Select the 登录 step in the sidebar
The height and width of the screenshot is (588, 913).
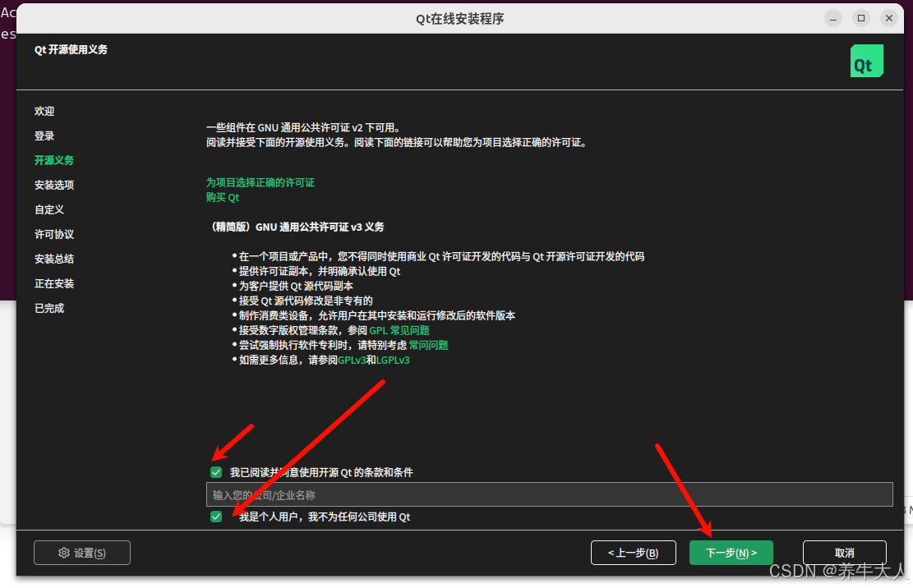[x=44, y=136]
